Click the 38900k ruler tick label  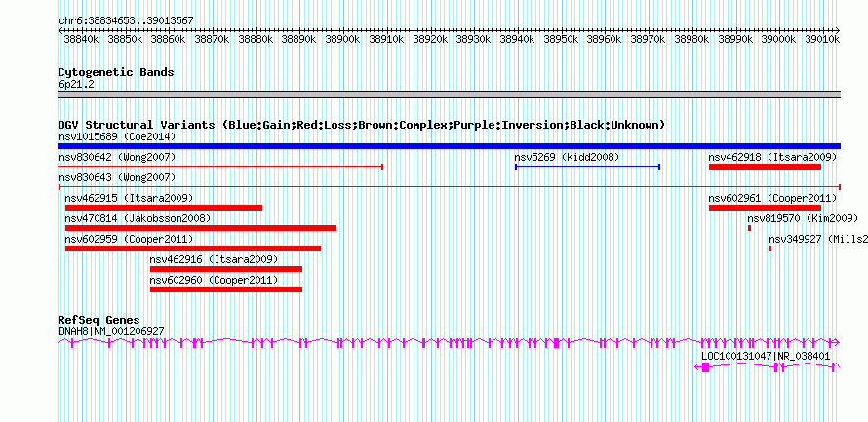coord(342,39)
